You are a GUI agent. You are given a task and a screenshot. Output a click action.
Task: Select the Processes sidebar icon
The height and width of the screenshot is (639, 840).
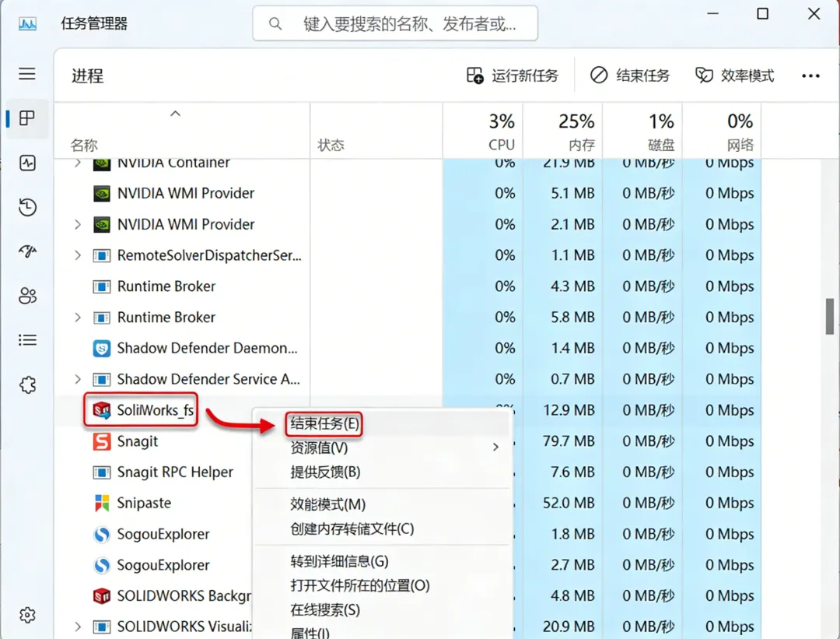pos(26,118)
